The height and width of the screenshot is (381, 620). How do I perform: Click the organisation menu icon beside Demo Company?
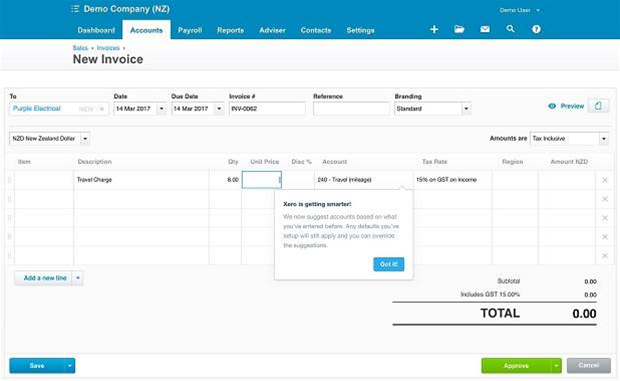tap(75, 9)
